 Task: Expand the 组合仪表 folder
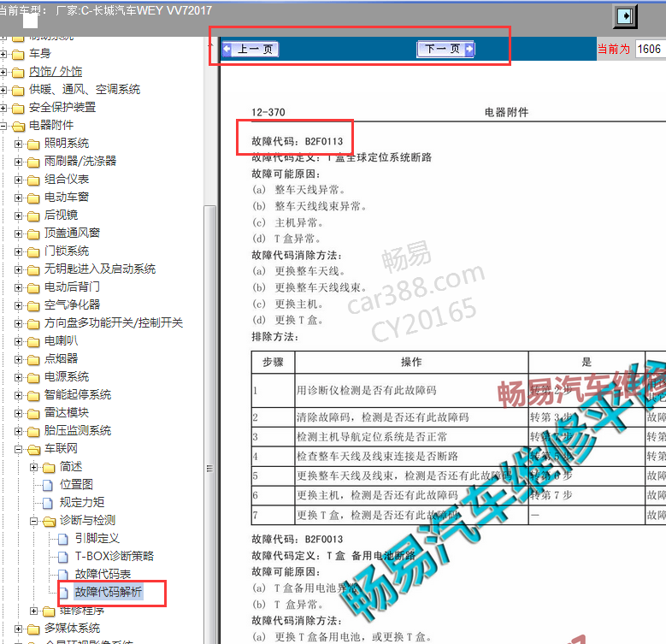(18, 180)
